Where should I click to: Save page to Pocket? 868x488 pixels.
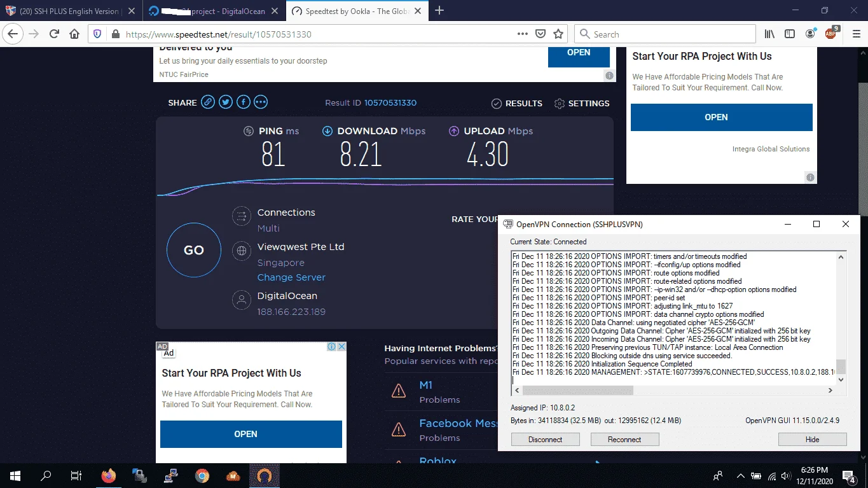point(540,34)
